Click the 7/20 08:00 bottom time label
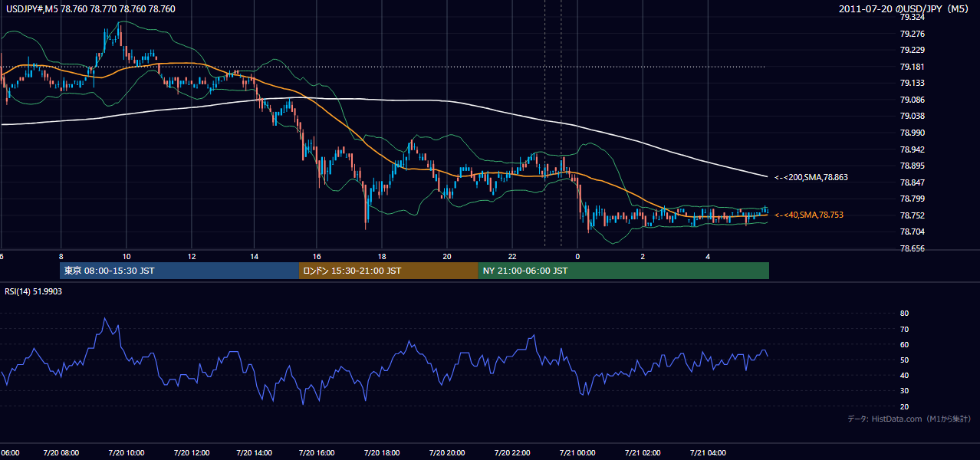The height and width of the screenshot is (460, 980). [x=61, y=452]
